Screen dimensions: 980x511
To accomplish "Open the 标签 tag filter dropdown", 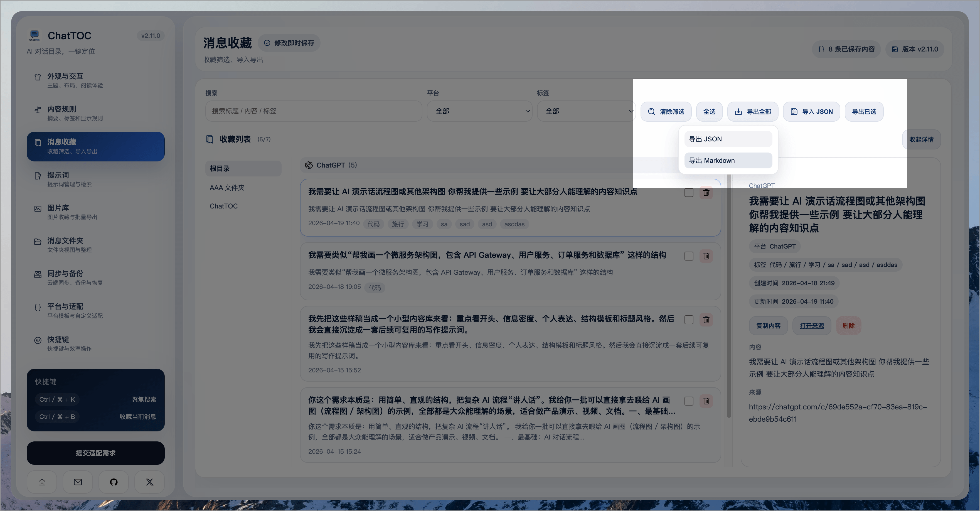I will (586, 111).
